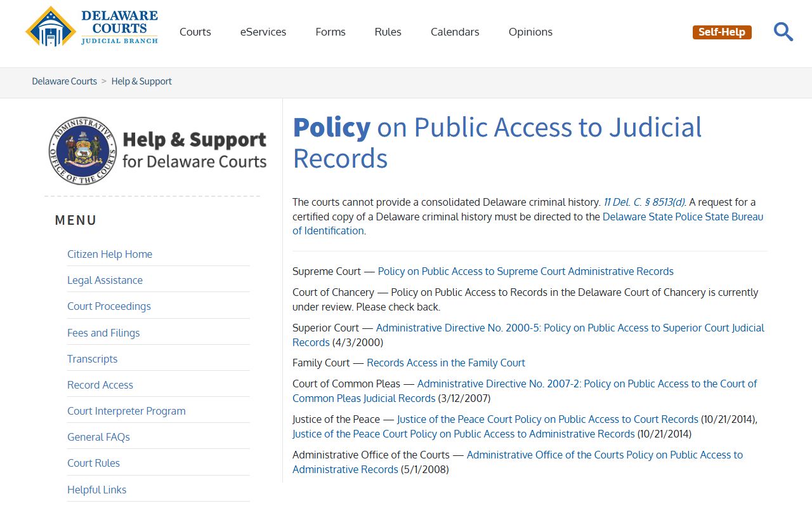Viewport: 812px width, 508px height.
Task: Click the Court of Chancery under review text
Action: tap(525, 300)
